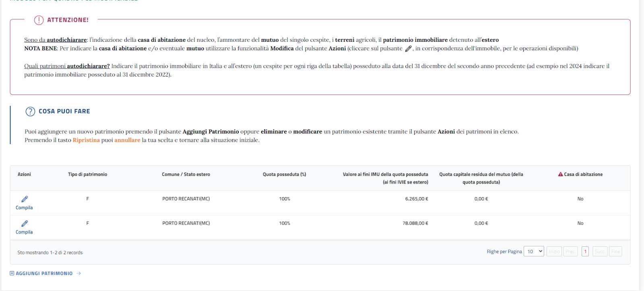Click Fine pagination button

pyautogui.click(x=615, y=252)
